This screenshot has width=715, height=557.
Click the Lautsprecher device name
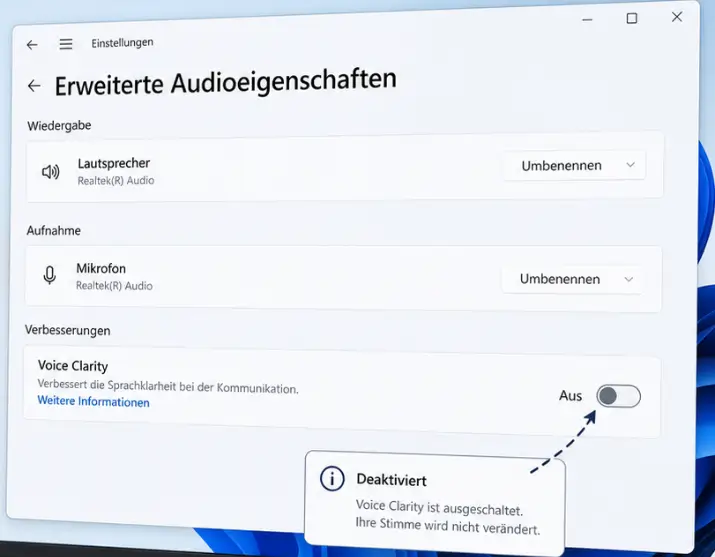point(114,163)
